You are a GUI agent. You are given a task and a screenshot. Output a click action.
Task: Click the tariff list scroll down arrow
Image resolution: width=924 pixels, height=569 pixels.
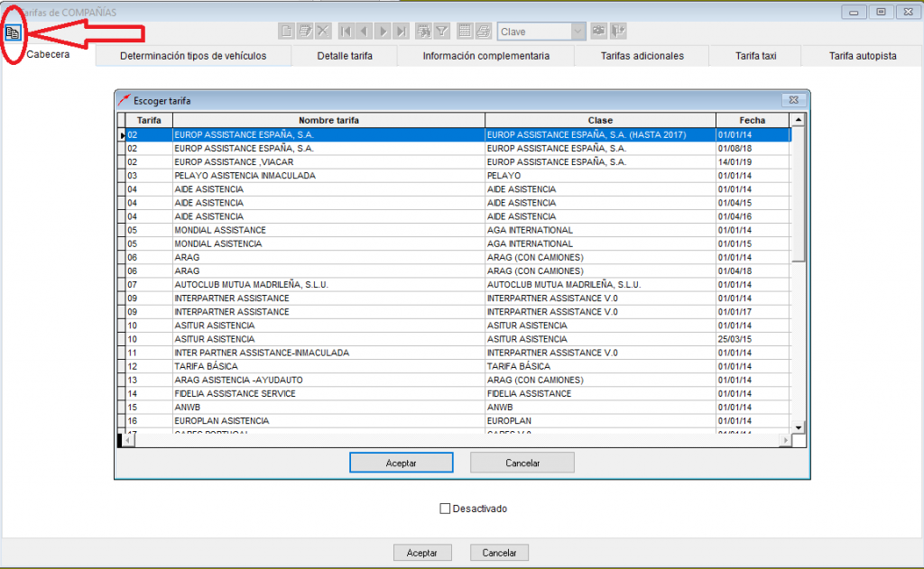(797, 427)
